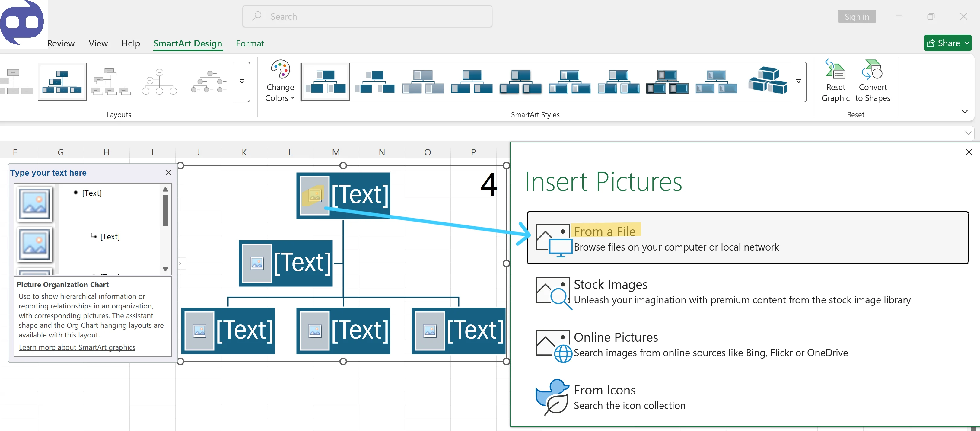980x431 pixels.
Task: Click picture icon in assistant chart box
Action: 257,263
